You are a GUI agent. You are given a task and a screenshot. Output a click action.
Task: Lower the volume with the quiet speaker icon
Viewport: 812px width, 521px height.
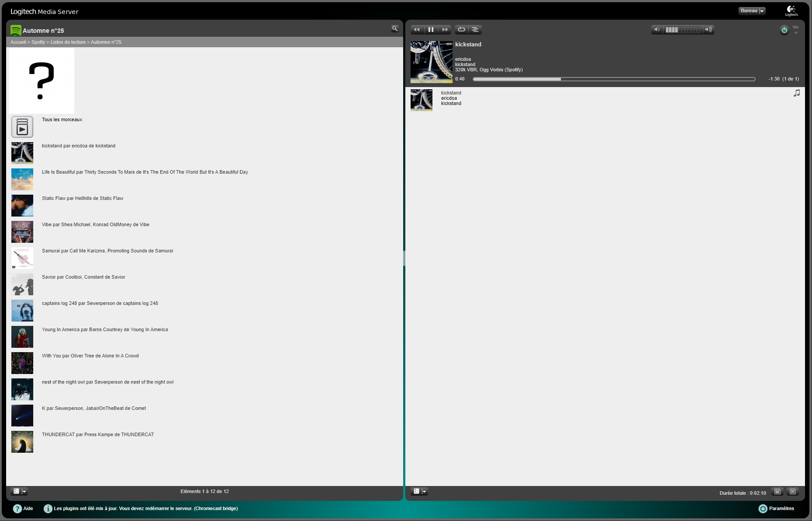pos(657,30)
